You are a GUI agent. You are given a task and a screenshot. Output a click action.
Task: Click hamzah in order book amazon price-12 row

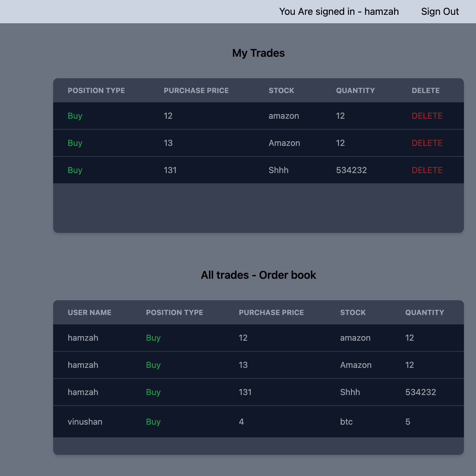pyautogui.click(x=83, y=338)
